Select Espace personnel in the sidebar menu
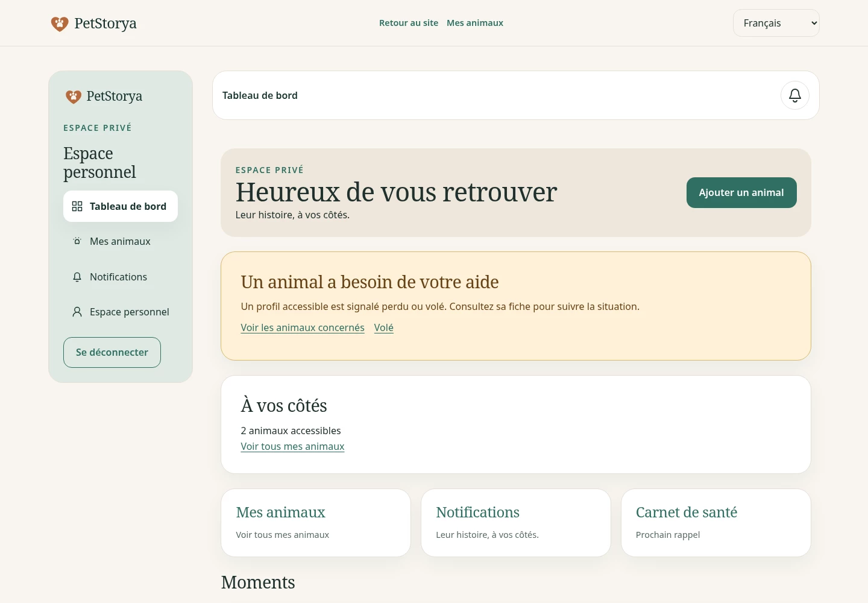 [121, 312]
